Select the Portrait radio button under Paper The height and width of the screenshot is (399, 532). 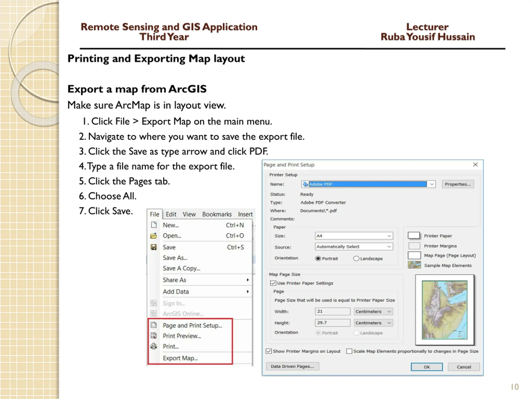pyautogui.click(x=318, y=259)
